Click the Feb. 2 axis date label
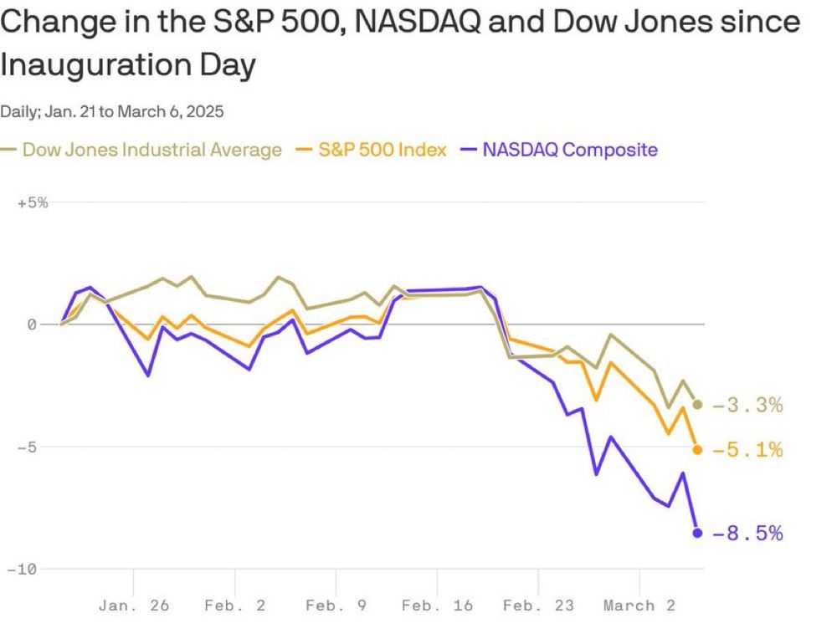 (x=235, y=606)
